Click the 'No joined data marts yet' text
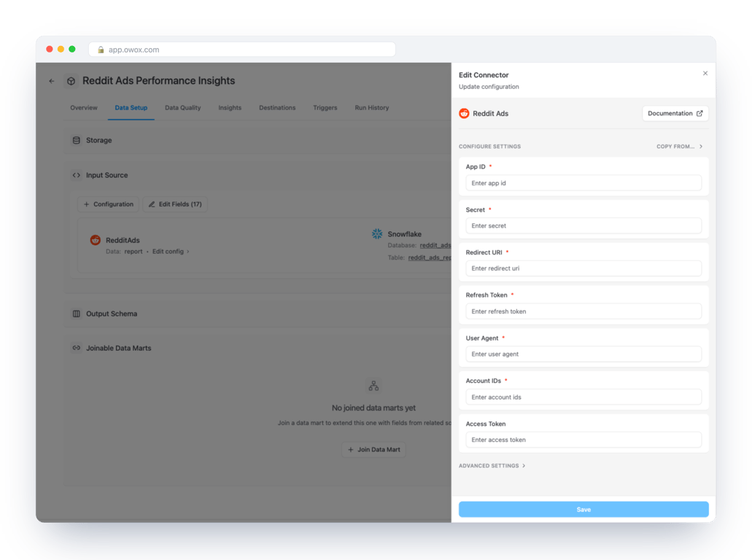The width and height of the screenshot is (752, 560). [x=373, y=408]
